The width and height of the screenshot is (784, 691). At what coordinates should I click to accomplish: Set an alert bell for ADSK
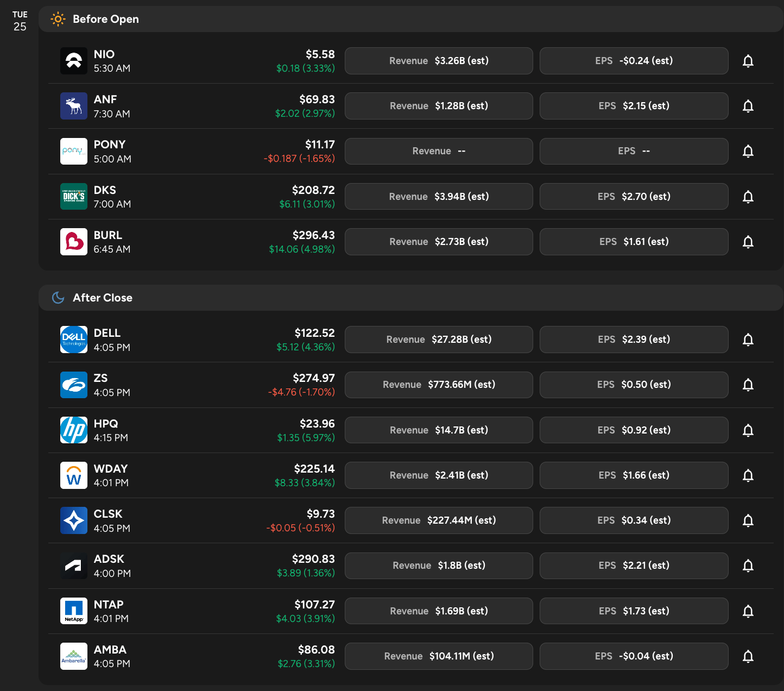pyautogui.click(x=748, y=566)
